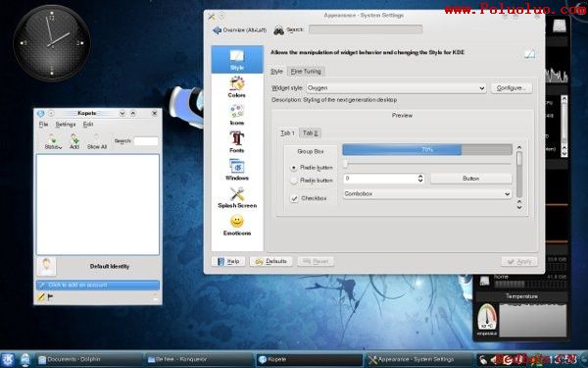Viewport: 588px width, 368px height.
Task: Switch to Appearance - System Settings taskbar entry
Action: point(418,360)
